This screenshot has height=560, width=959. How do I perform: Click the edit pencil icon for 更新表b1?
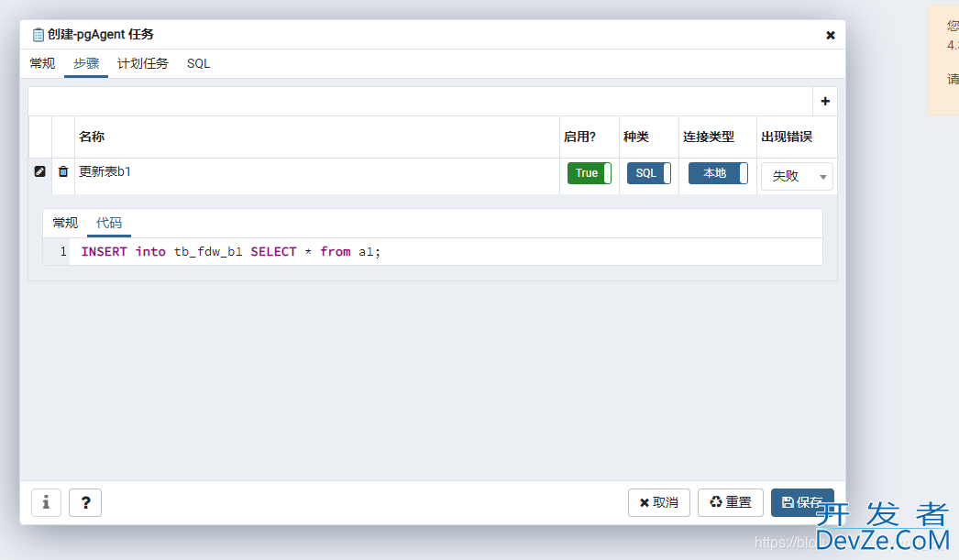coord(39,171)
